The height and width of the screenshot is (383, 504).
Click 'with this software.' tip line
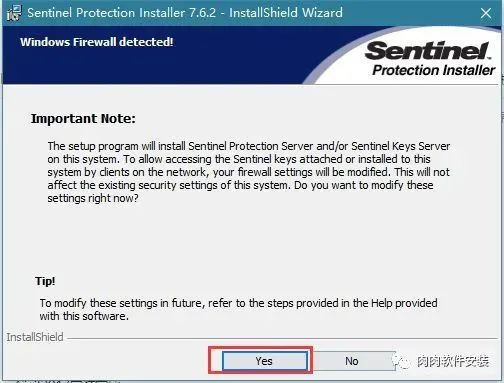point(84,316)
